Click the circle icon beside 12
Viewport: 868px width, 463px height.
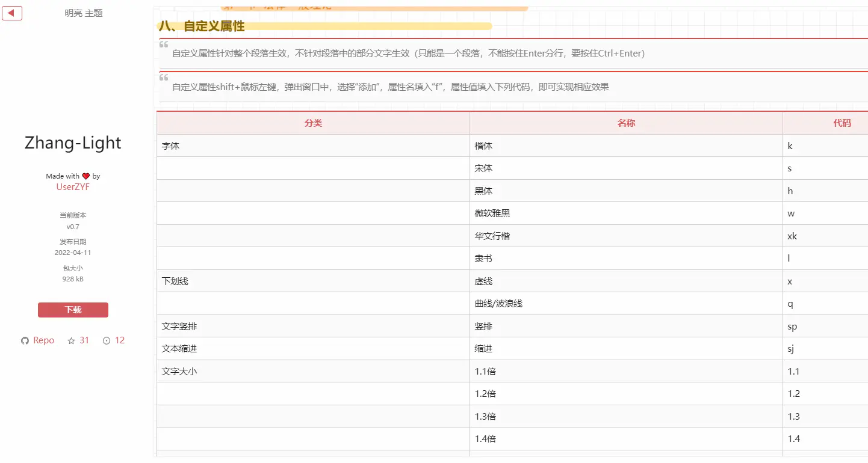(x=107, y=341)
